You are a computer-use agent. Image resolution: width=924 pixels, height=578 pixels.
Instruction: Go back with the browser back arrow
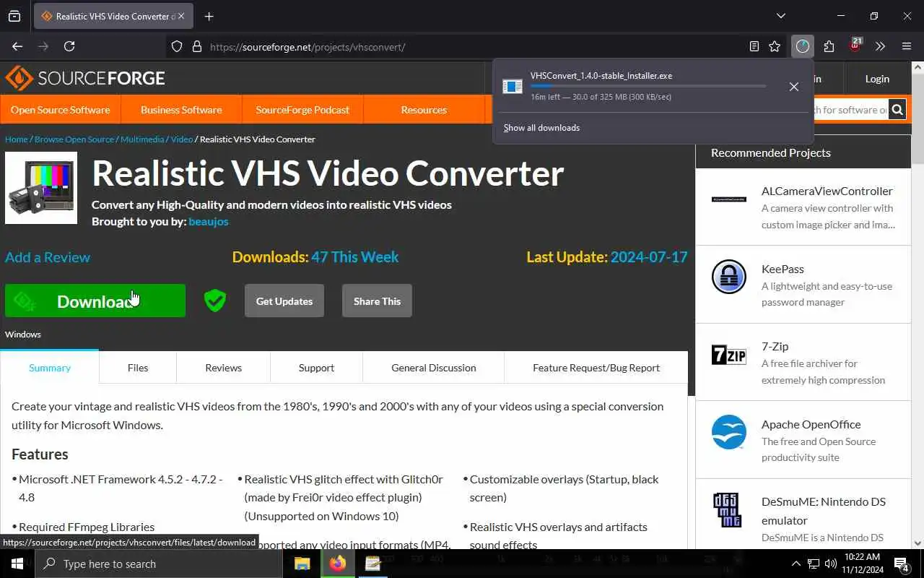click(17, 46)
